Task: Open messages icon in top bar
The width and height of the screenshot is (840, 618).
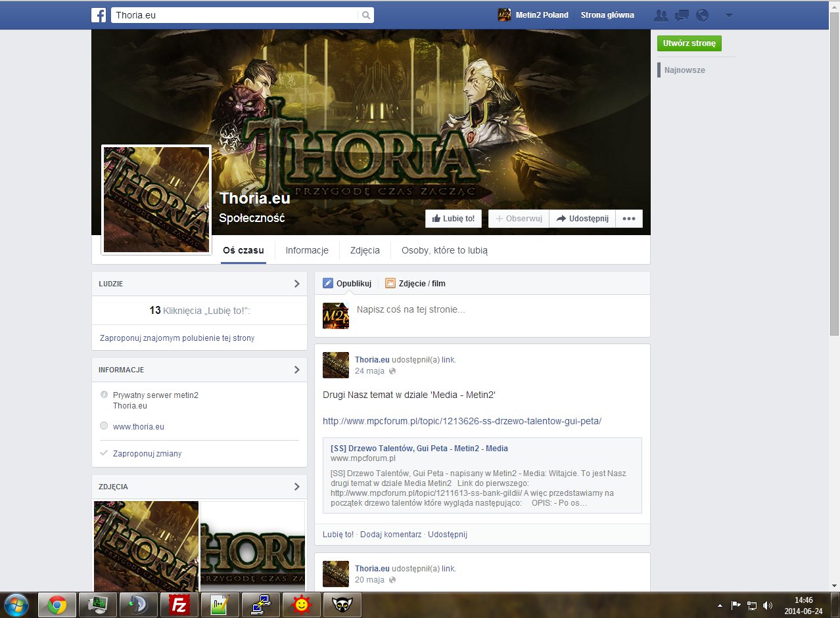Action: [x=682, y=15]
